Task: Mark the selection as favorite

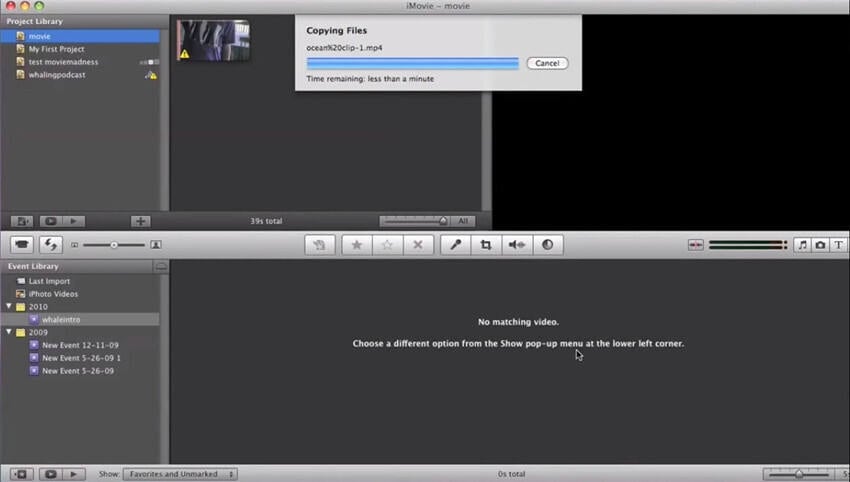Action: pyautogui.click(x=357, y=245)
